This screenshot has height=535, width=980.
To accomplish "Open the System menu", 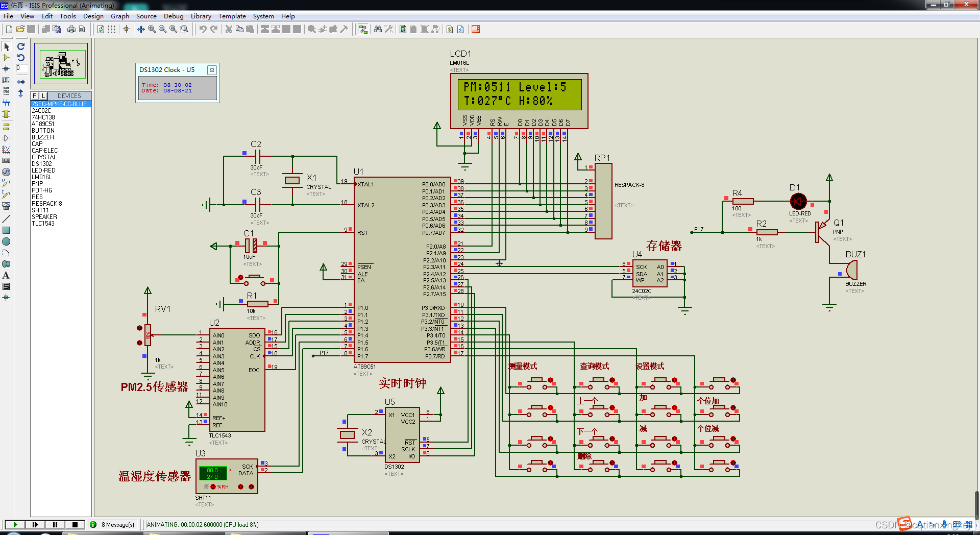I will click(x=263, y=16).
